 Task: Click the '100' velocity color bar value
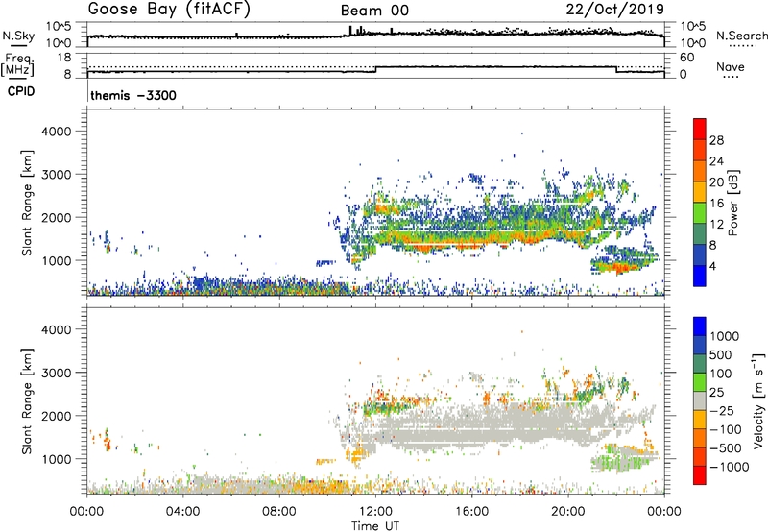coord(721,374)
